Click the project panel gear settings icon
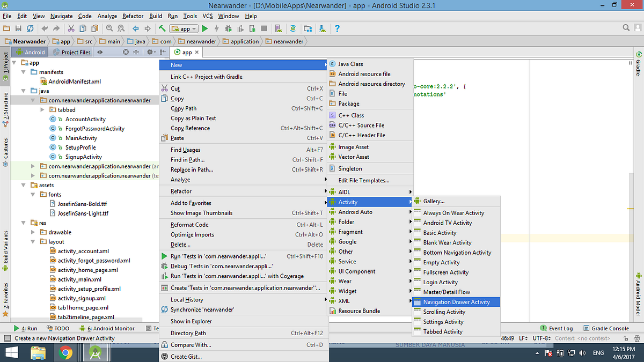The width and height of the screenshot is (644, 362). (151, 52)
